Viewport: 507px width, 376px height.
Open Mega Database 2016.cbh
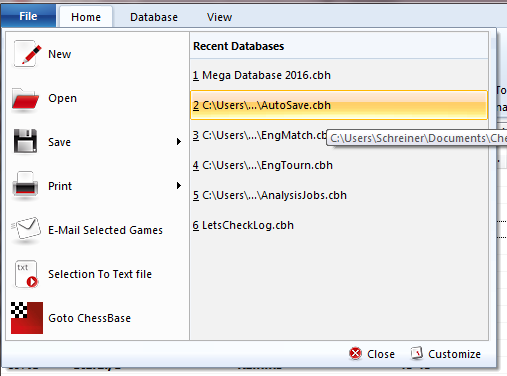[339, 75]
